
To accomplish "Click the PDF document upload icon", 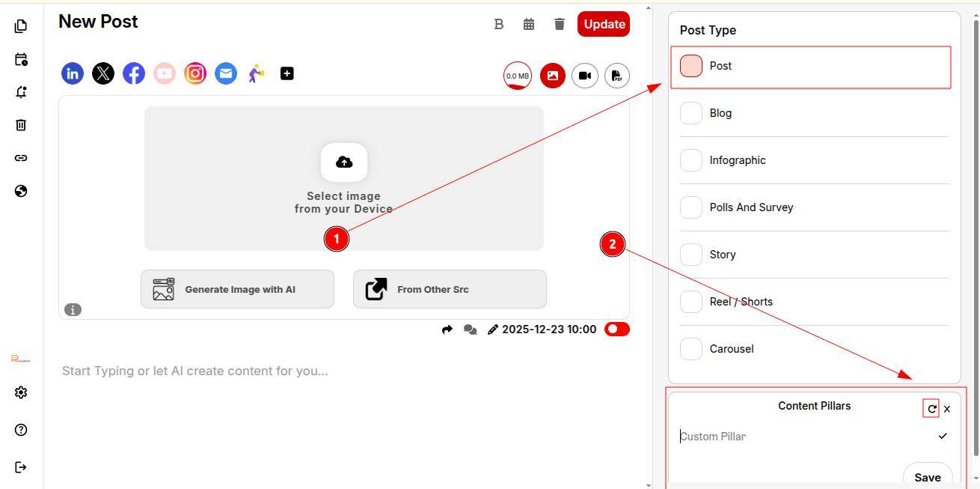I will tap(616, 76).
